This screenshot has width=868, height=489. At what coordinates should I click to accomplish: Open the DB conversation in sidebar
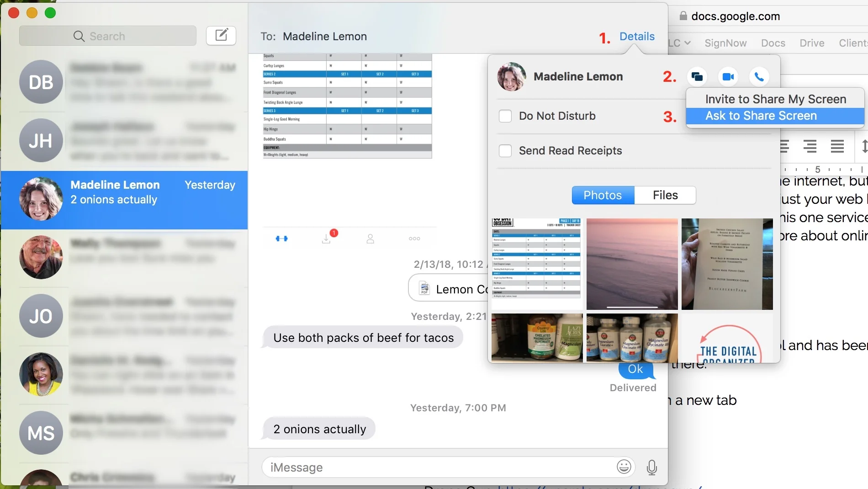click(124, 82)
